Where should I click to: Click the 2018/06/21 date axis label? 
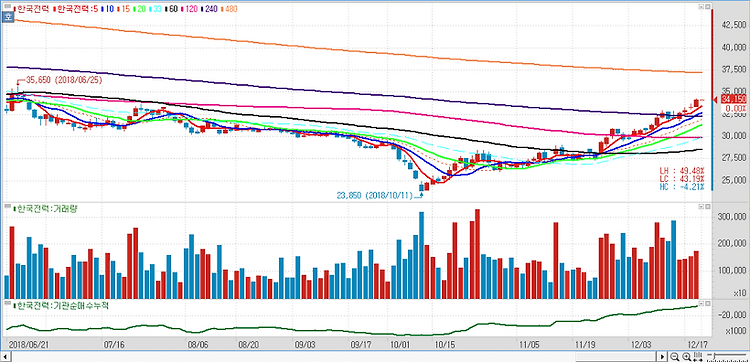[x=28, y=345]
